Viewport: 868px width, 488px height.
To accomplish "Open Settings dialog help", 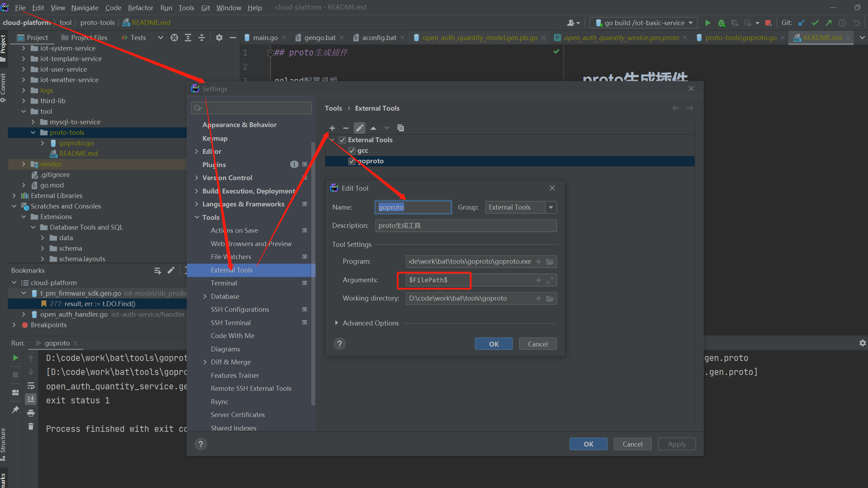I will [x=200, y=444].
